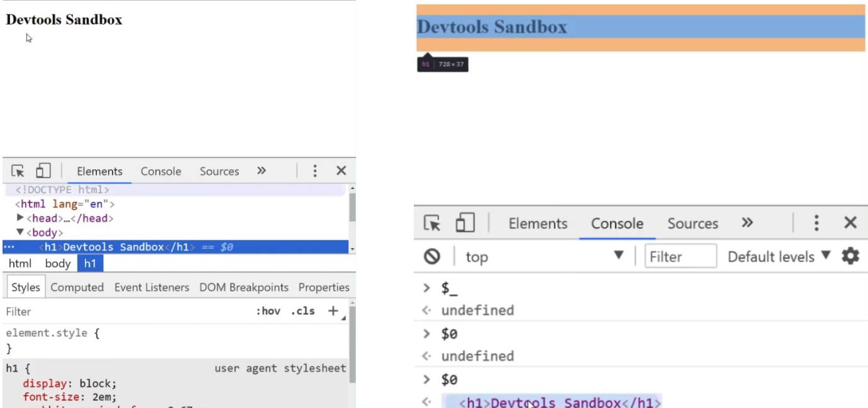Focus the Styles Filter field
The height and width of the screenshot is (408, 868).
pyautogui.click(x=126, y=311)
